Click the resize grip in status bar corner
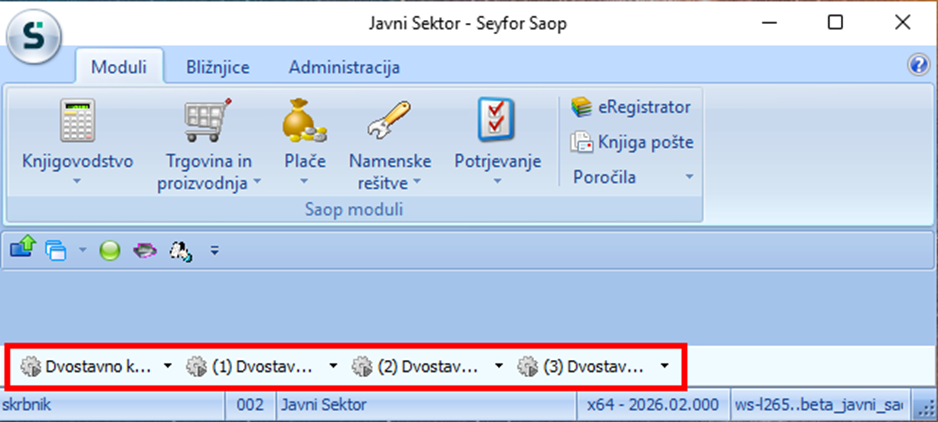This screenshot has width=938, height=422. [925, 408]
